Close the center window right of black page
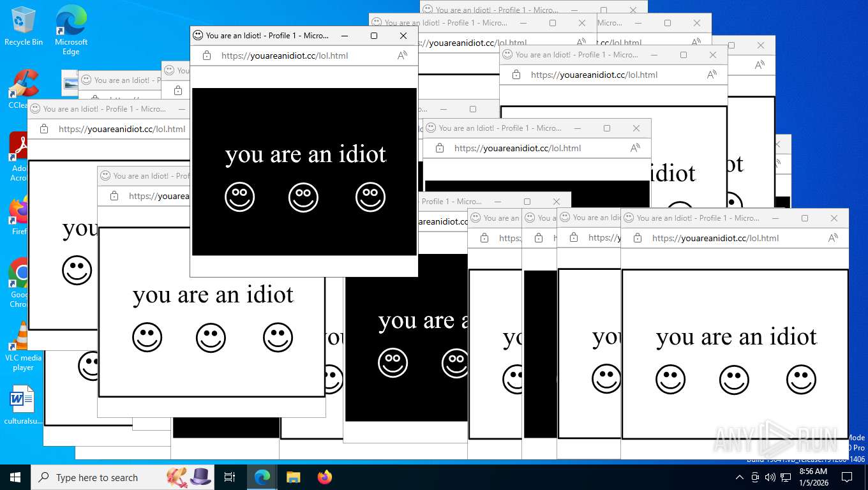Image resolution: width=868 pixels, height=490 pixels. (636, 128)
